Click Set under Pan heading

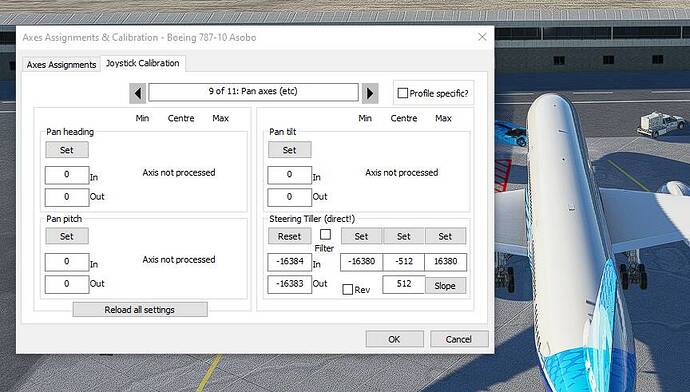(67, 150)
